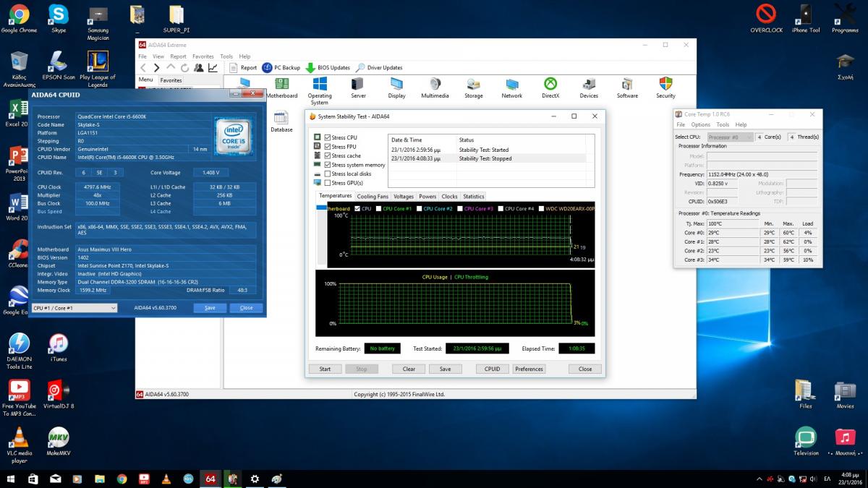Screen dimensions: 868x488
Task: Toggle the Stress CPU checkbox
Action: pyautogui.click(x=328, y=137)
